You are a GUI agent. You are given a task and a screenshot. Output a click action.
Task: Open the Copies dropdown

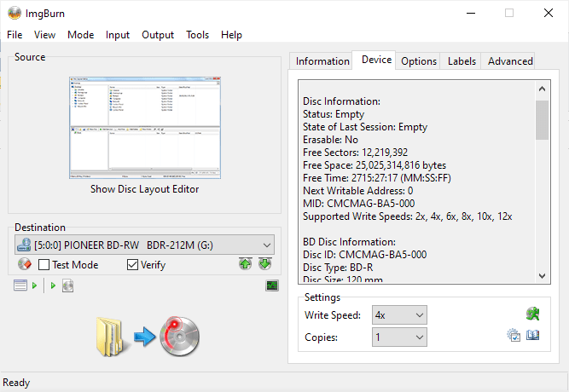pyautogui.click(x=399, y=337)
